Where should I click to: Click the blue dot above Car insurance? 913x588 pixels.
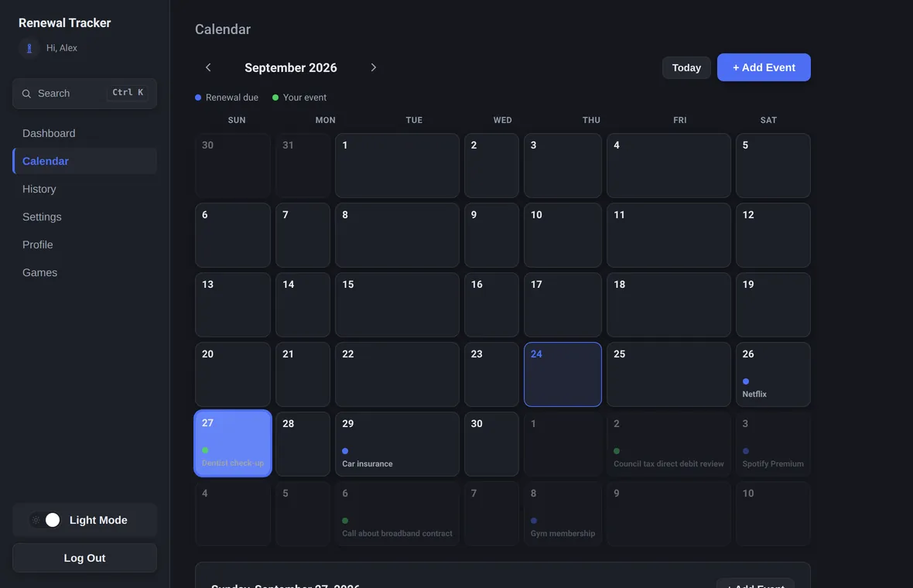(345, 451)
